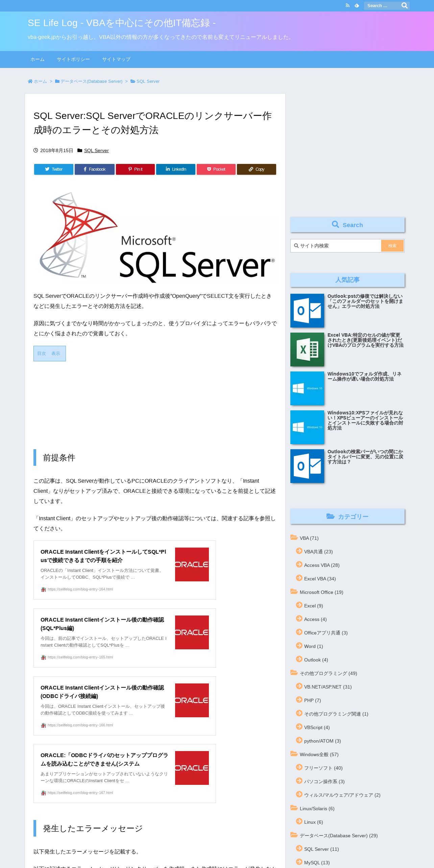The width and height of the screenshot is (434, 868).
Task: Click the arrow icon beside VBScript (4)
Action: (299, 727)
